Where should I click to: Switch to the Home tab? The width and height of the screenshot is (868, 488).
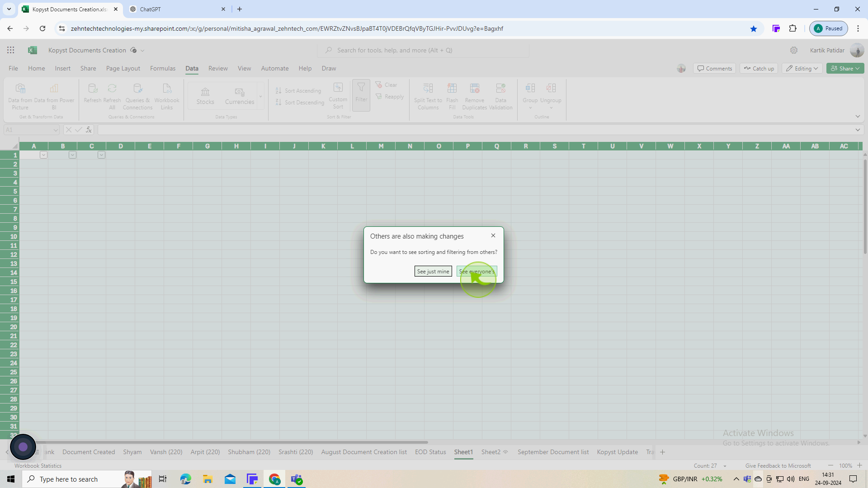pyautogui.click(x=37, y=68)
